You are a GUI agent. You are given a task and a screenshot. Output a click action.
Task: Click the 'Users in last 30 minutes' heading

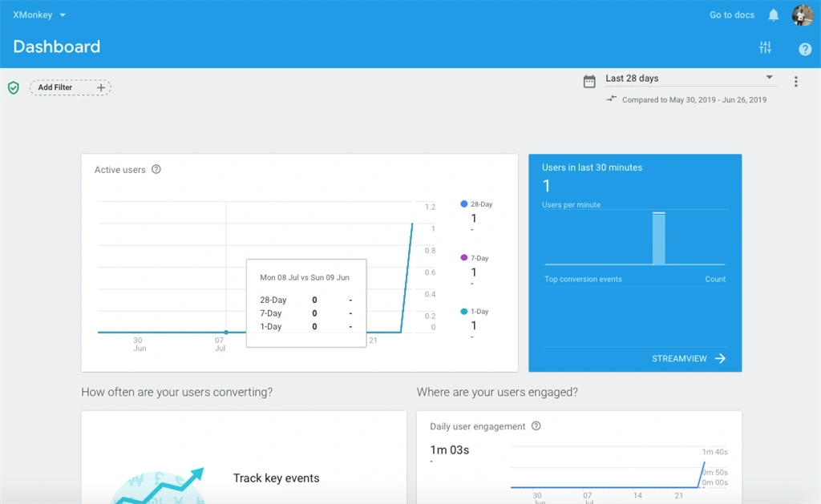(592, 167)
